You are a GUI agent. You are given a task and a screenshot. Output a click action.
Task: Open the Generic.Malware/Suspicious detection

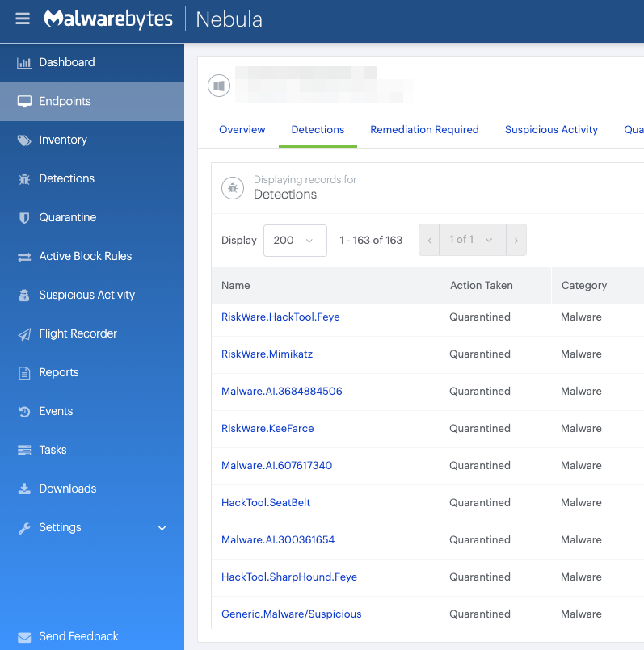[291, 614]
